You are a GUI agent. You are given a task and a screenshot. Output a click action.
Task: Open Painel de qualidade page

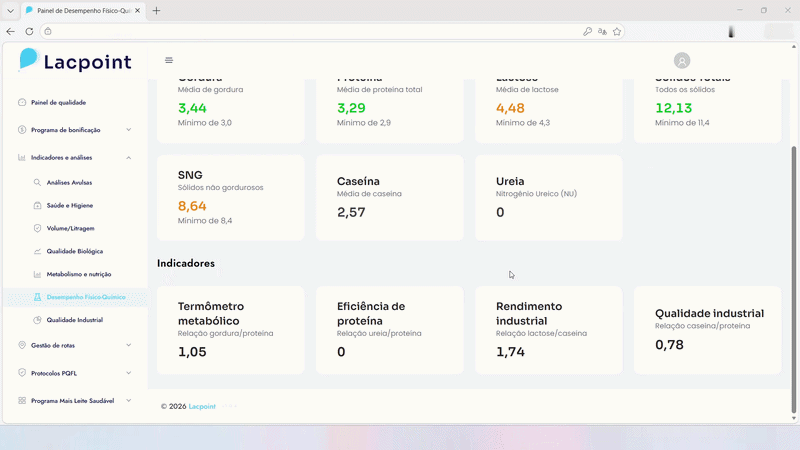[x=58, y=102]
